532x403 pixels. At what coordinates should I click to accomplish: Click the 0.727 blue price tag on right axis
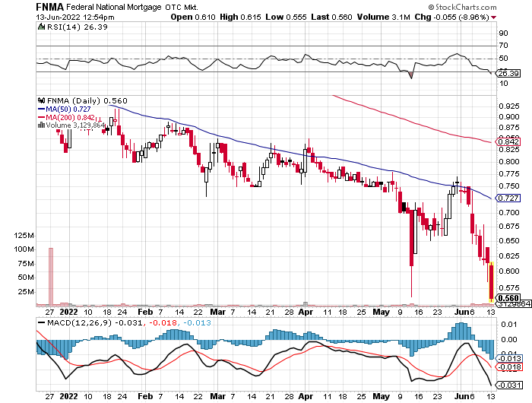(508, 198)
